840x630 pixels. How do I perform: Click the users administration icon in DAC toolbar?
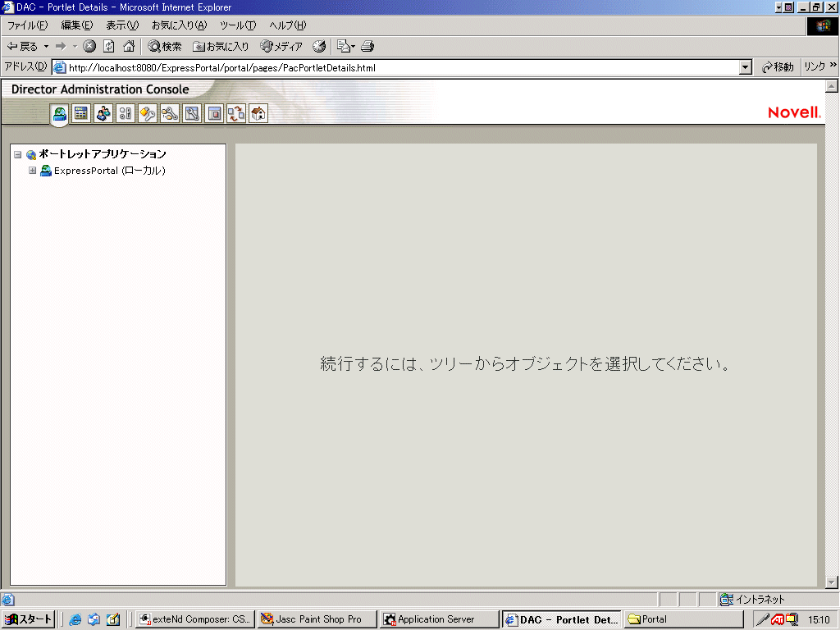coord(103,113)
